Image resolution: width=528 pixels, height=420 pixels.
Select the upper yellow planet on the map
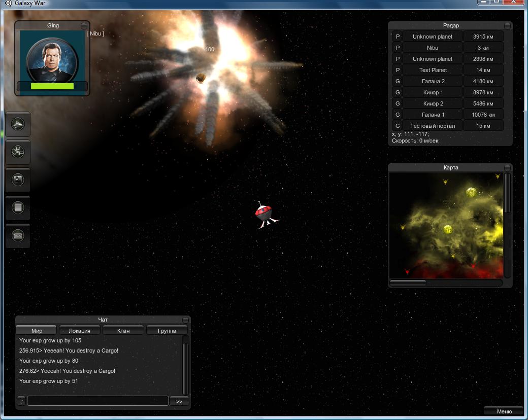(471, 192)
